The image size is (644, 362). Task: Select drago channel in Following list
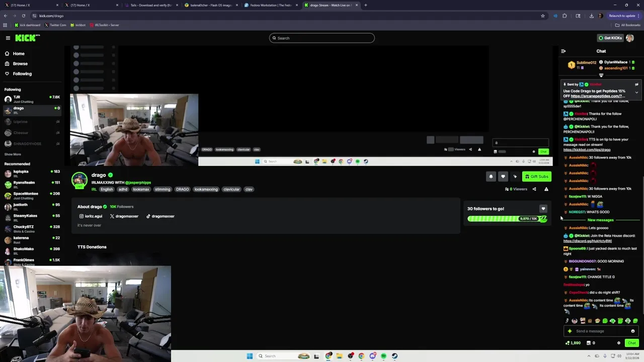[32, 110]
